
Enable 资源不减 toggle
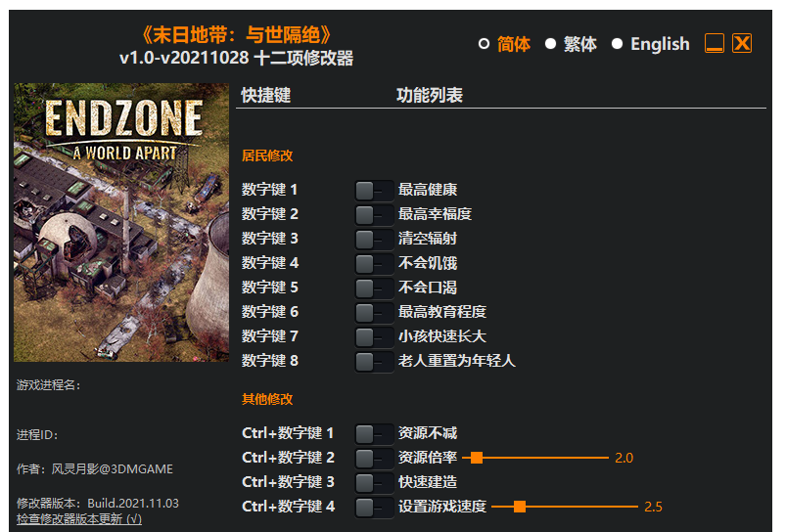(374, 434)
